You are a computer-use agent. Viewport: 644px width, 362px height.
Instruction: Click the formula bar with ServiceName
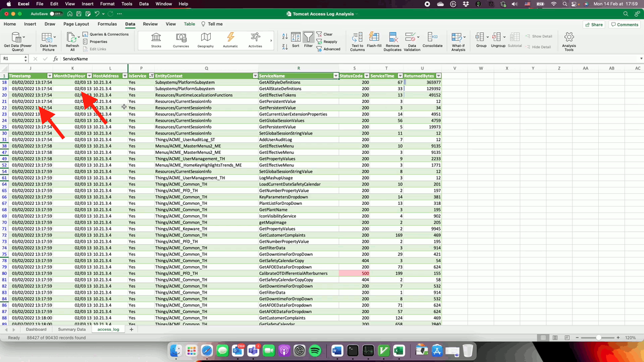point(349,59)
